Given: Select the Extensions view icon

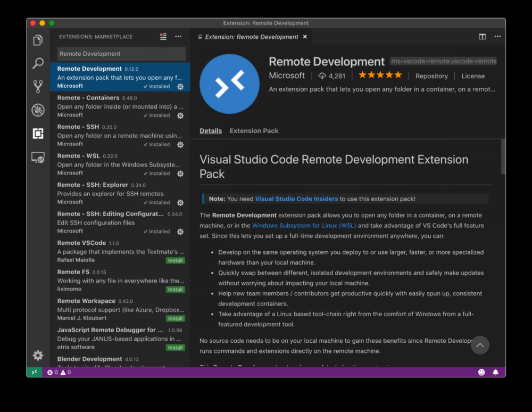Looking at the screenshot, I should 38,134.
